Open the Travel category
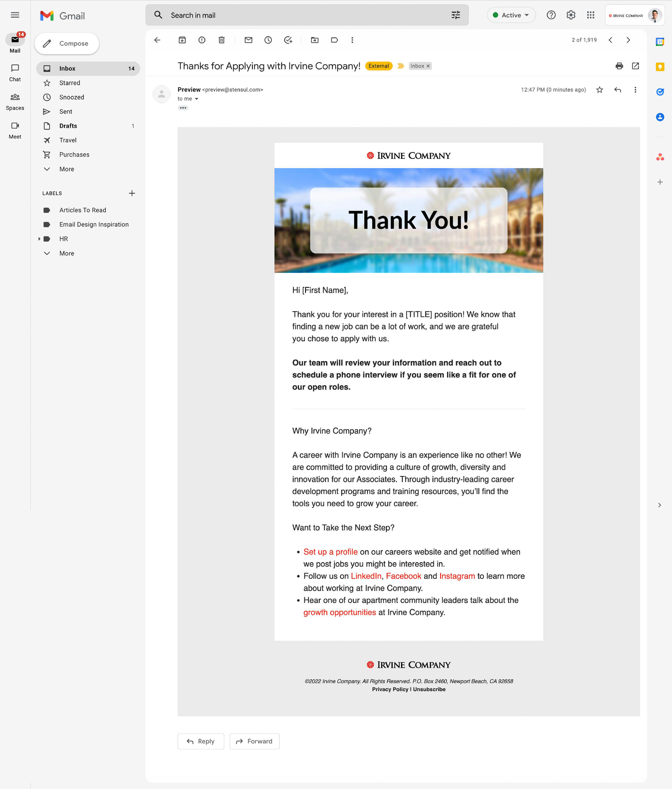The width and height of the screenshot is (672, 789). pyautogui.click(x=88, y=140)
